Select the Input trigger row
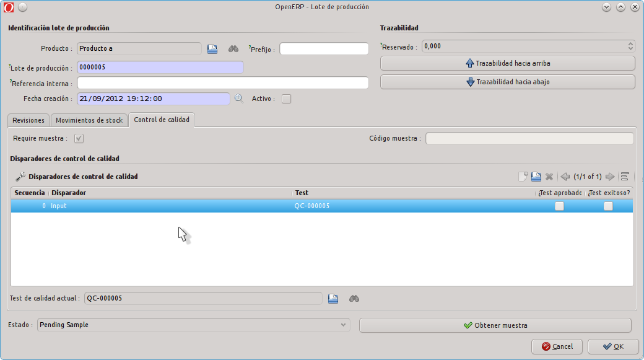644x360 pixels. [x=321, y=206]
